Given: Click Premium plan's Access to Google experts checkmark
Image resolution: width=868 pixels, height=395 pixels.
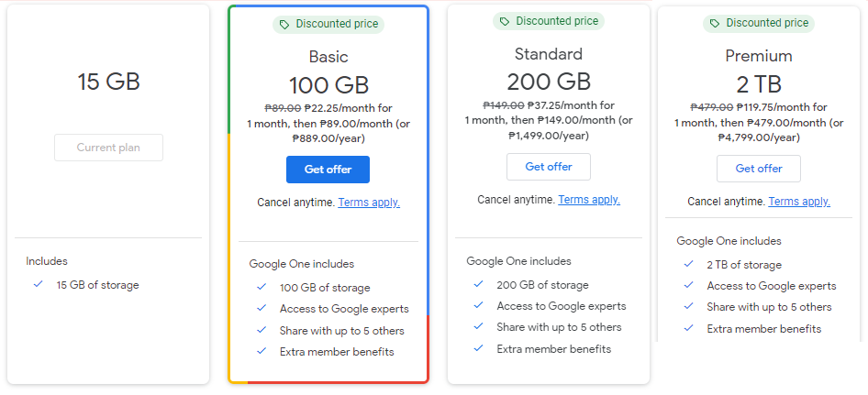Looking at the screenshot, I should click(689, 285).
